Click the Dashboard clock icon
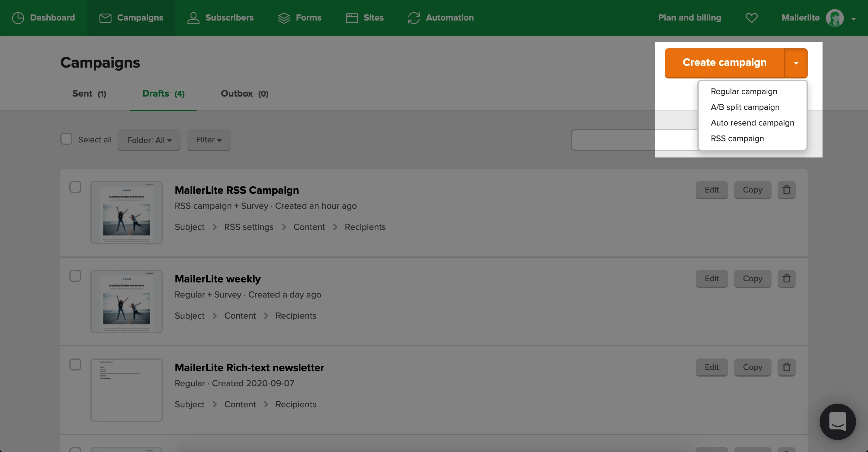The image size is (868, 452). [18, 18]
